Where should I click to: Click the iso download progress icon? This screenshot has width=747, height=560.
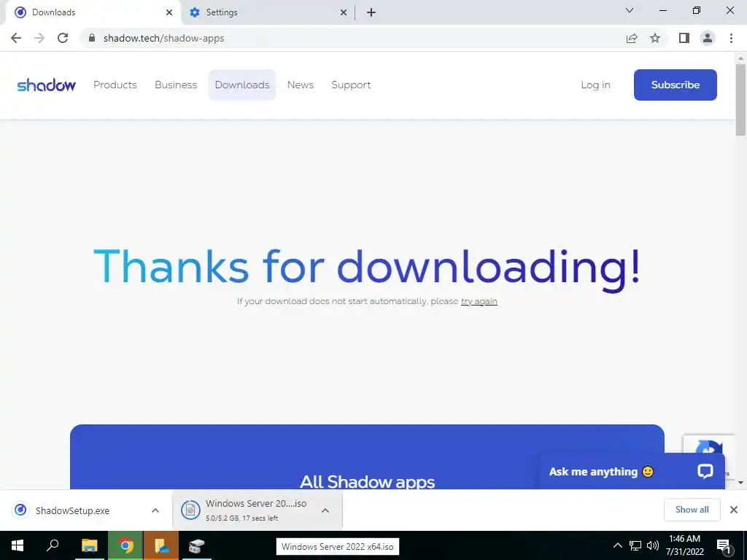click(x=190, y=510)
